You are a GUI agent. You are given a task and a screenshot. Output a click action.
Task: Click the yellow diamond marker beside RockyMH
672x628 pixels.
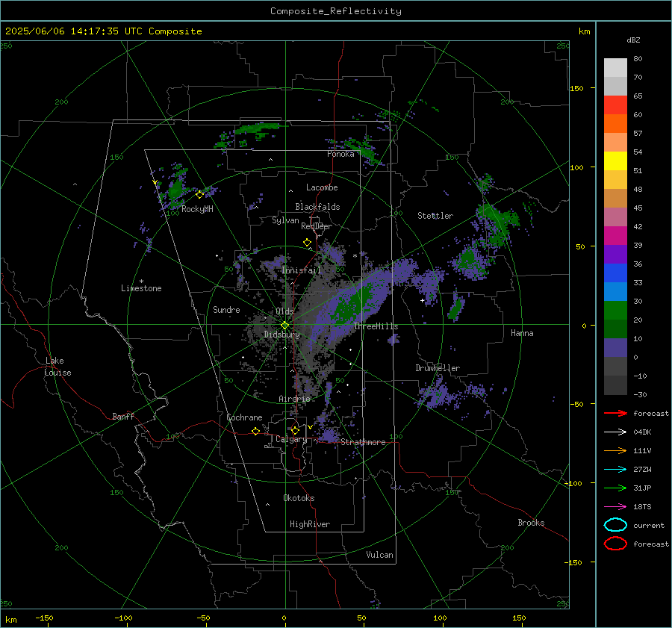click(x=199, y=195)
